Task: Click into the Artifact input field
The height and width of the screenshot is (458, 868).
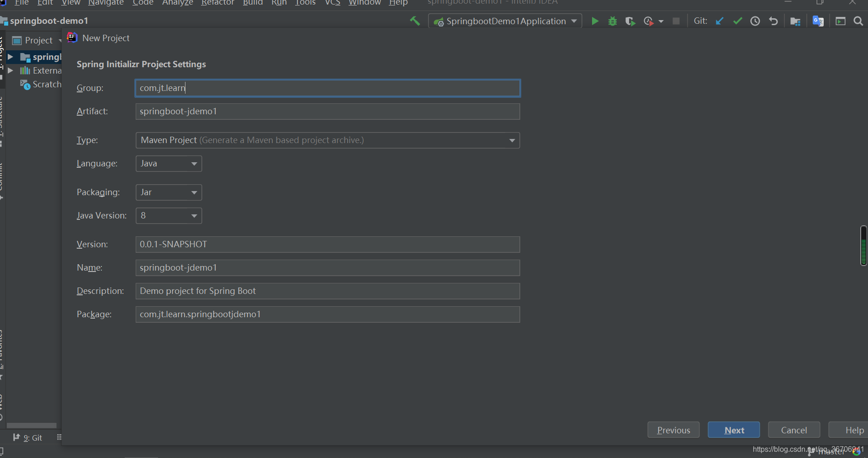Action: [328, 112]
